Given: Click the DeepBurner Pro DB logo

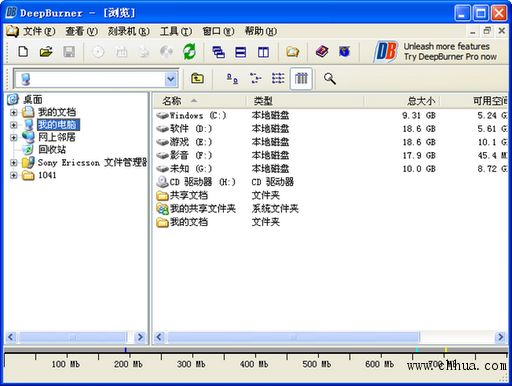Looking at the screenshot, I should coord(386,52).
